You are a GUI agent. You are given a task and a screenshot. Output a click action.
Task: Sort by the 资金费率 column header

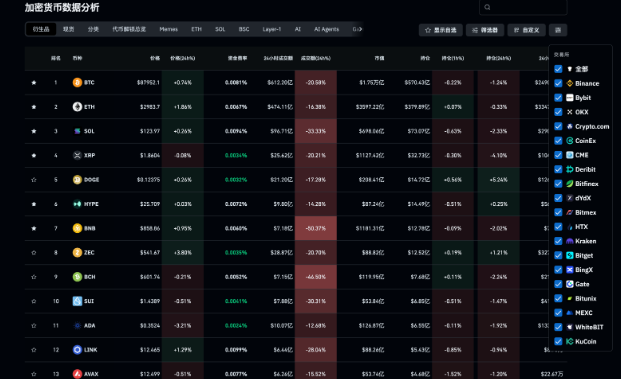click(237, 58)
